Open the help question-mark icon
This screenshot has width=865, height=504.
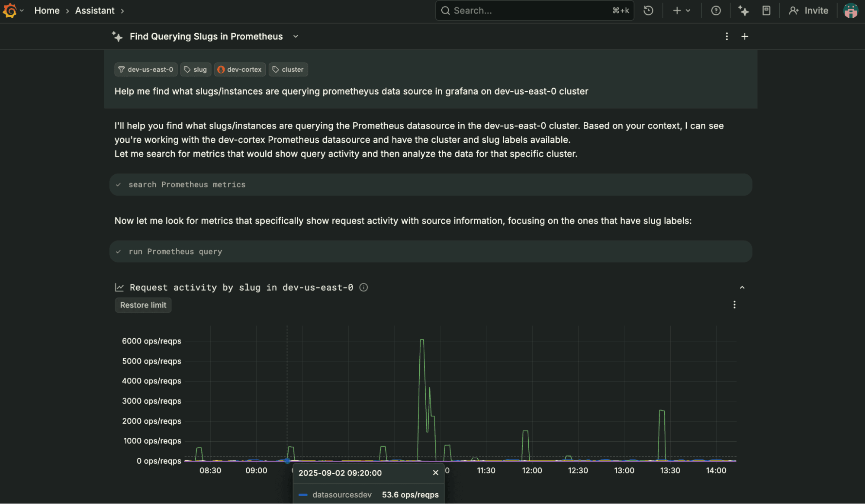tap(716, 10)
